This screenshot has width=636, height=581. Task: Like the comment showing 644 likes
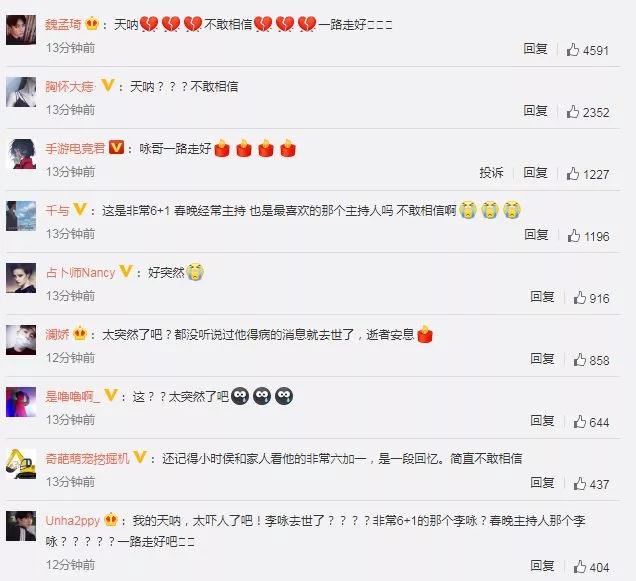coord(580,422)
